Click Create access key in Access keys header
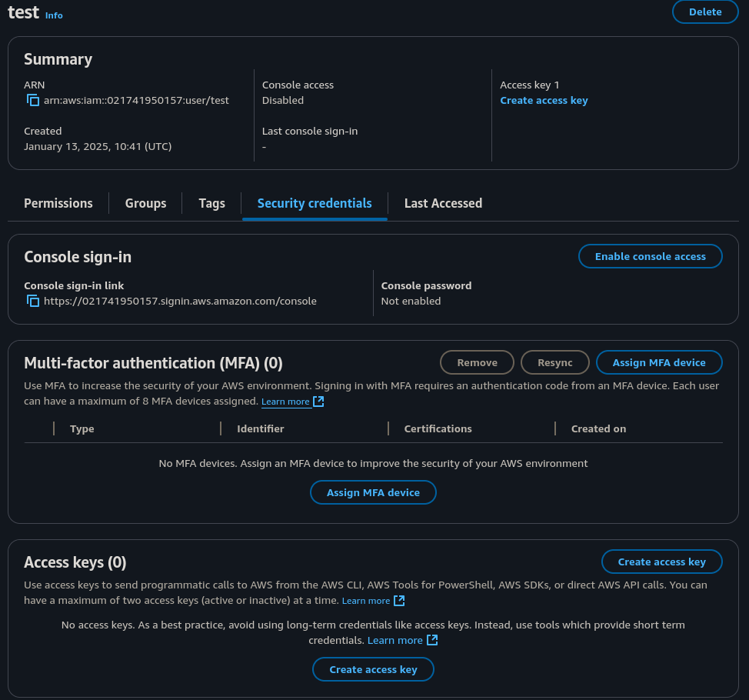This screenshot has height=700, width=749. (661, 562)
